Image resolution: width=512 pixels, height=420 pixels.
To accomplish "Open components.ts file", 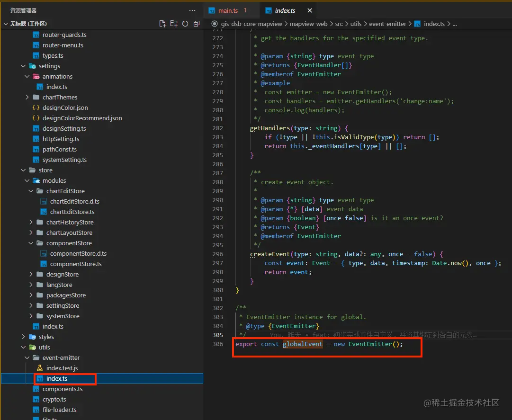I will click(63, 389).
